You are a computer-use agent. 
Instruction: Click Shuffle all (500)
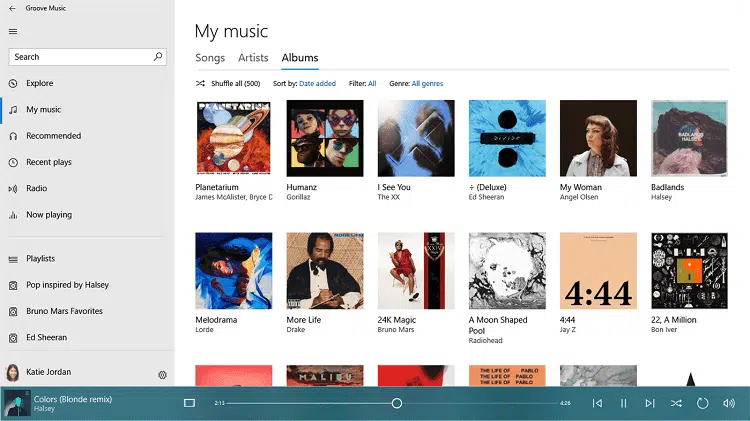[x=230, y=83]
